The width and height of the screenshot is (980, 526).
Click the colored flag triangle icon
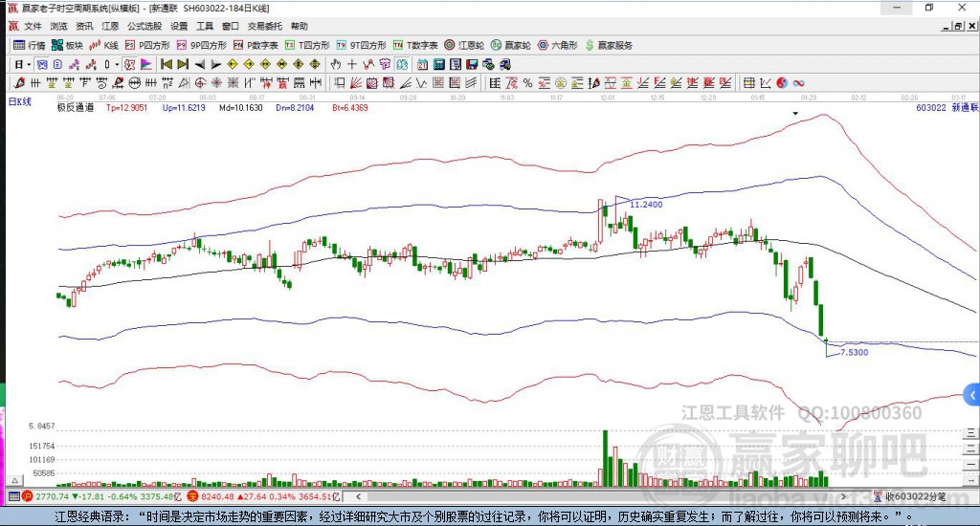click(x=145, y=64)
